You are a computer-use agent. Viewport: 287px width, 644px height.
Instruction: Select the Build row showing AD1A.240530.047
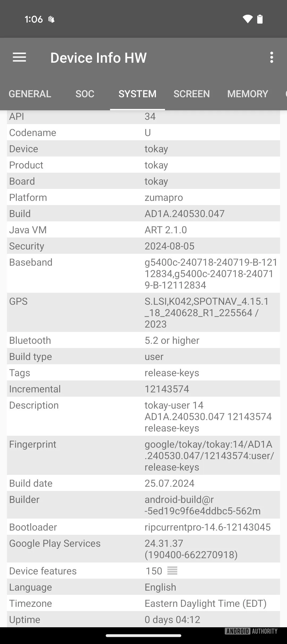143,213
